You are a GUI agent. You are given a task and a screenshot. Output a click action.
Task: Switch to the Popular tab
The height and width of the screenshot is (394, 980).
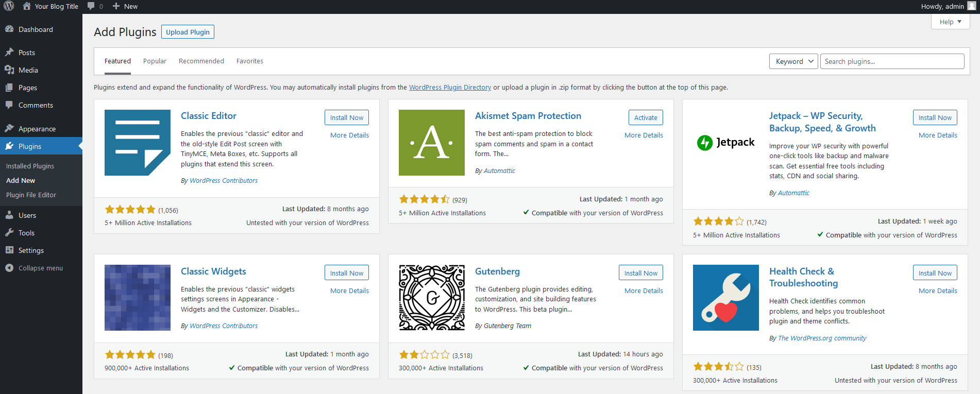pos(155,61)
